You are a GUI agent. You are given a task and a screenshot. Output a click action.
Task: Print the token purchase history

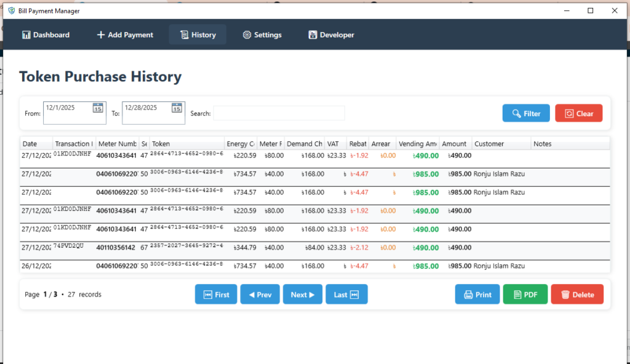coord(477,295)
